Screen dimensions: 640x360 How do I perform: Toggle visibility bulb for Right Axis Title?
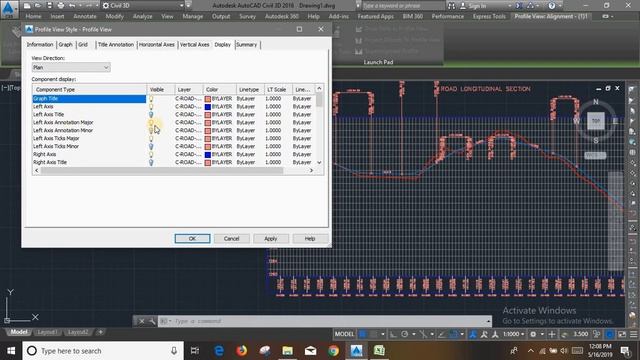151,162
